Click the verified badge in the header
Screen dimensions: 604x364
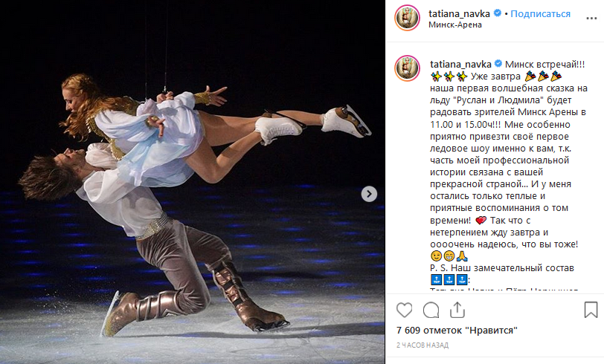pyautogui.click(x=498, y=13)
